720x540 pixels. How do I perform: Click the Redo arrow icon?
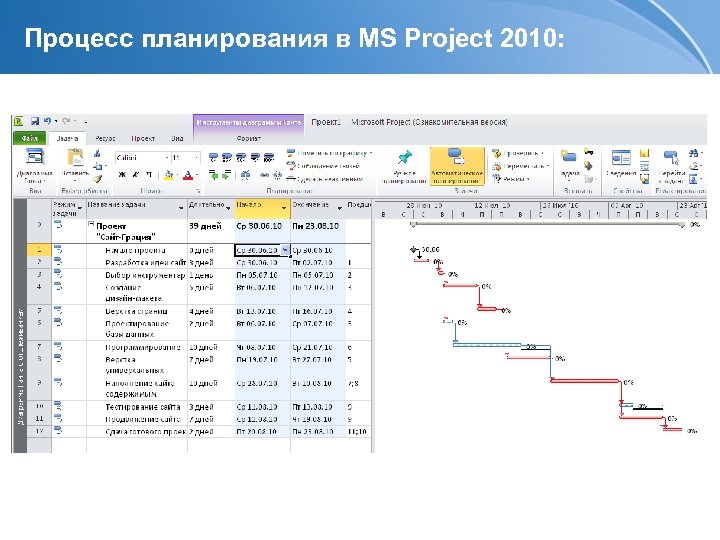[66, 121]
